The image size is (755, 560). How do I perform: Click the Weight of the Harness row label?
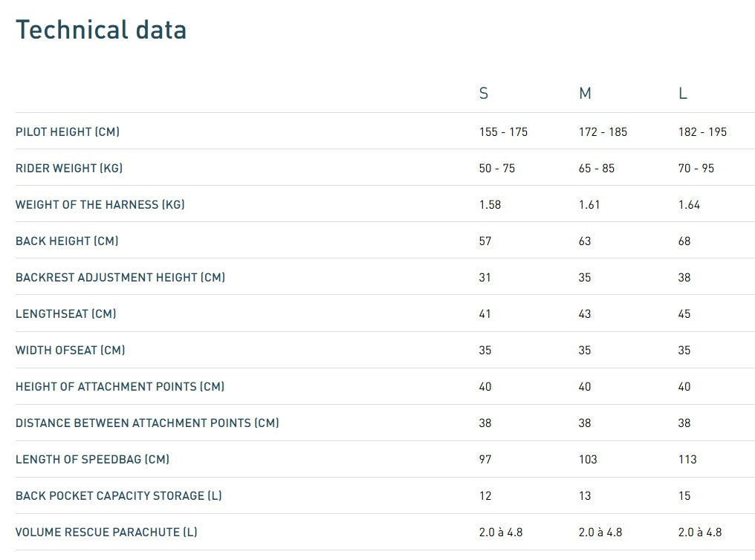(x=100, y=204)
